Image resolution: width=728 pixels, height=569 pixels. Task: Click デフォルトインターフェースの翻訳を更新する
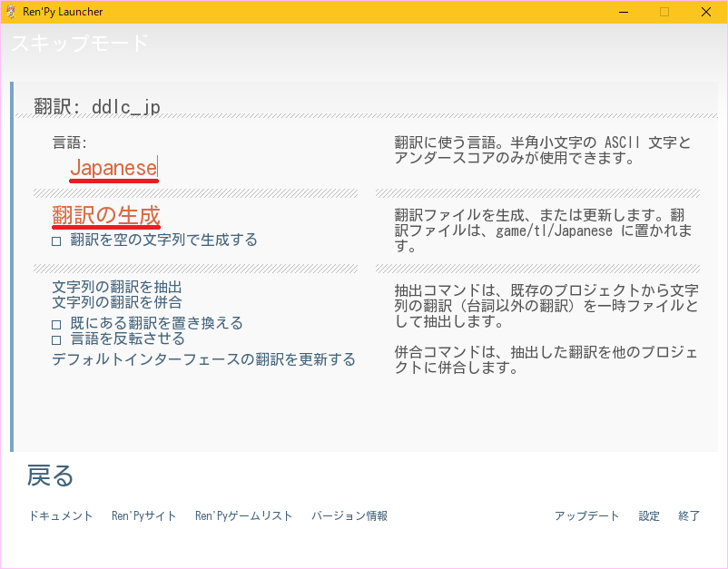(x=203, y=359)
